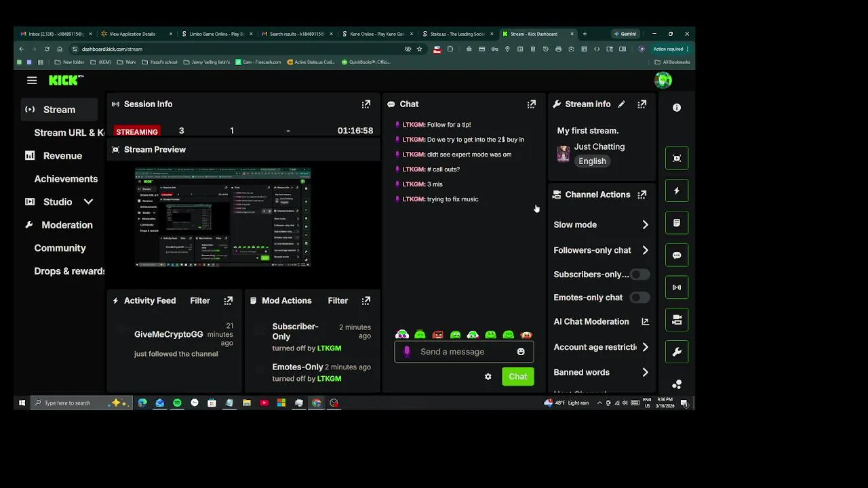868x488 pixels.
Task: Open LTKGM link under Subscriber-Only mod action
Action: pos(330,348)
